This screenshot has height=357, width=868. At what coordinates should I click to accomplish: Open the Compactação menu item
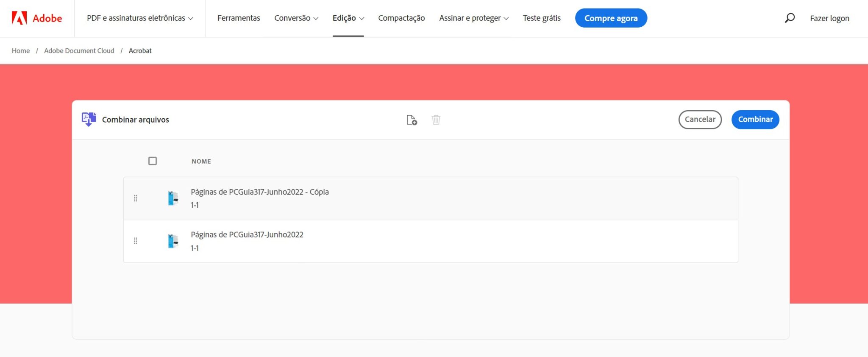401,18
